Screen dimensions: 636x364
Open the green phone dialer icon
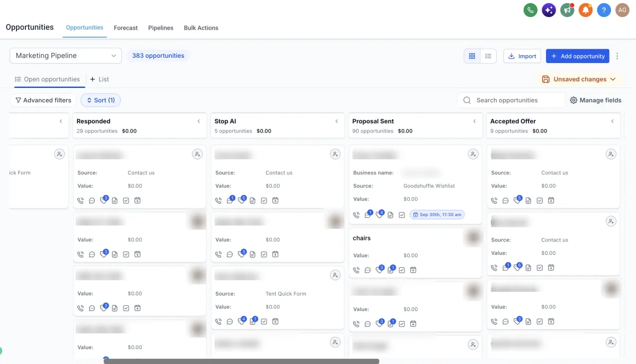[531, 10]
